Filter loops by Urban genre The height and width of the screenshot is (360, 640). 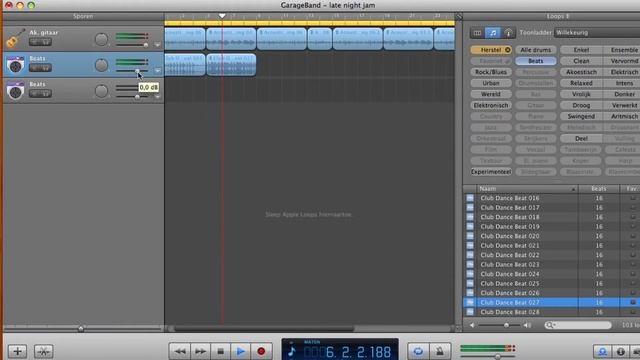click(x=491, y=83)
